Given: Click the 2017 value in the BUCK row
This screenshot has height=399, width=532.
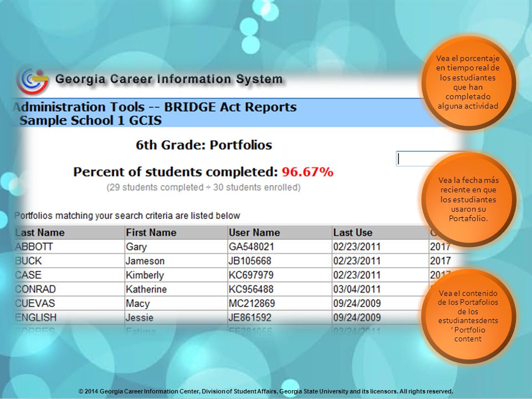Looking at the screenshot, I should tap(441, 261).
